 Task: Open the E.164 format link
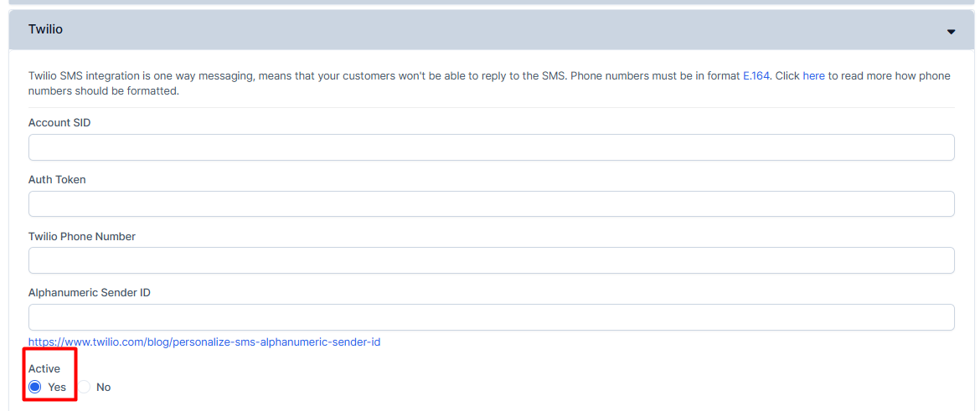pyautogui.click(x=756, y=76)
